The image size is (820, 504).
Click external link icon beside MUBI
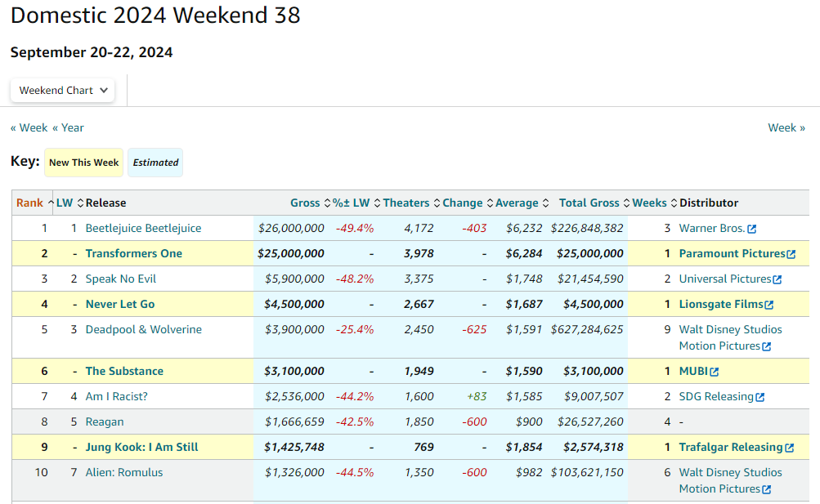(x=715, y=372)
